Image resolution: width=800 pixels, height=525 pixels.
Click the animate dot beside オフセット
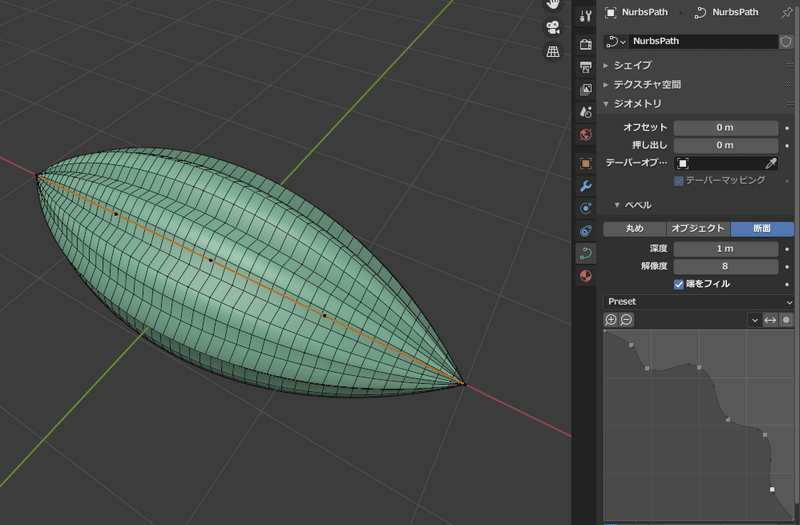[787, 128]
